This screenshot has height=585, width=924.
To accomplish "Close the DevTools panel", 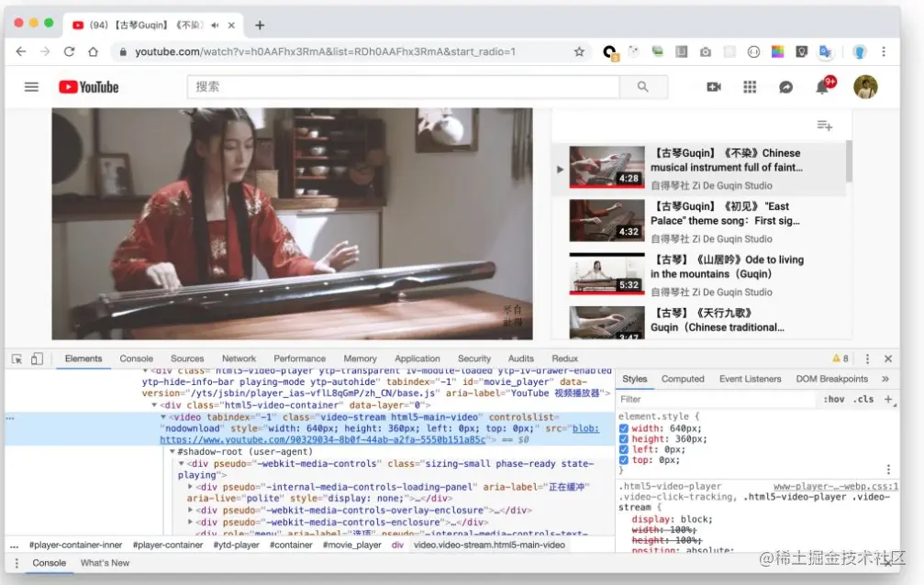I will (888, 359).
